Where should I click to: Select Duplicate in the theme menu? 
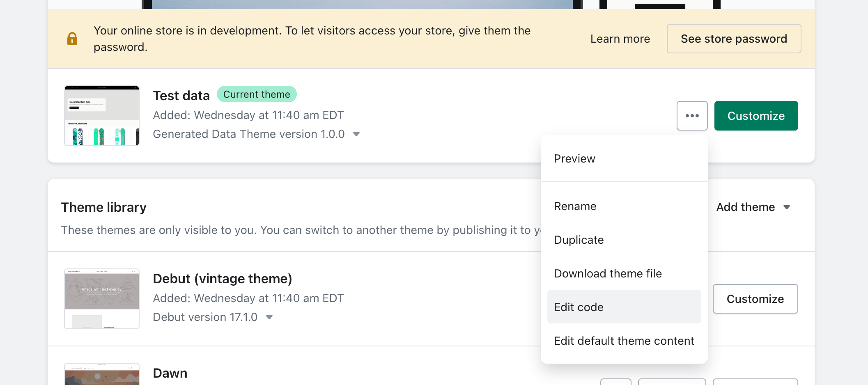pyautogui.click(x=624, y=240)
